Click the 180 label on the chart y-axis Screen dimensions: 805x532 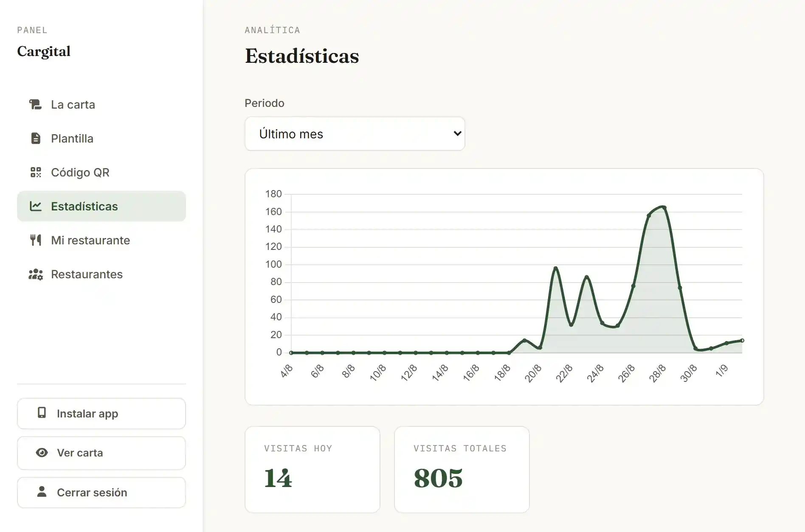click(x=273, y=194)
